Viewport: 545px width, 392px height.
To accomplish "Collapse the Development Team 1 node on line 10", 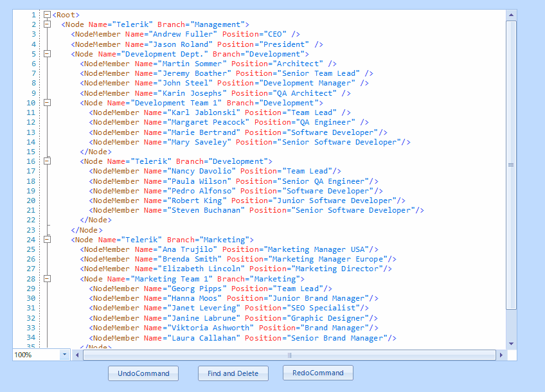I will [x=48, y=103].
